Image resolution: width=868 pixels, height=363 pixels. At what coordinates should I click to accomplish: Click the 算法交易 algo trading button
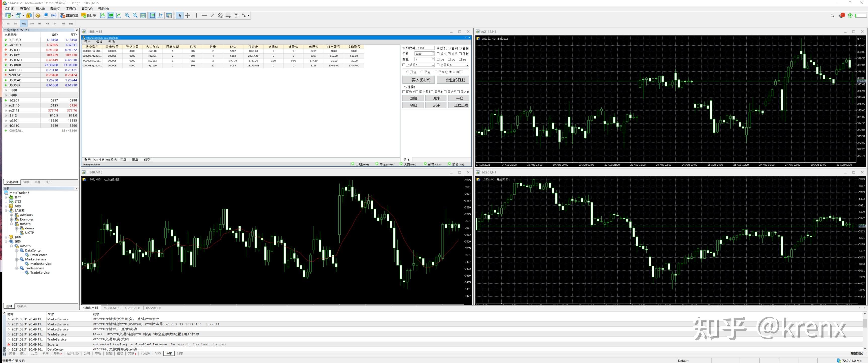coord(69,16)
